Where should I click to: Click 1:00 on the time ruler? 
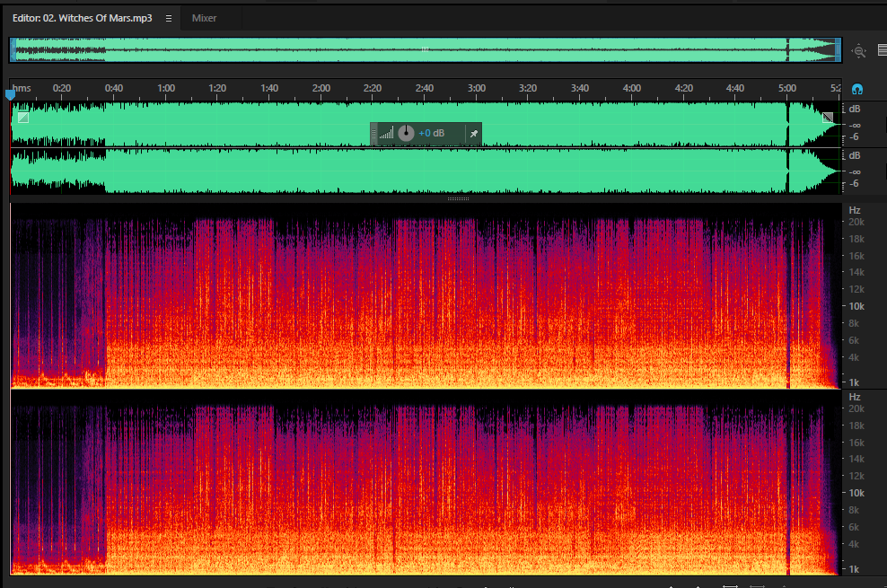point(166,88)
